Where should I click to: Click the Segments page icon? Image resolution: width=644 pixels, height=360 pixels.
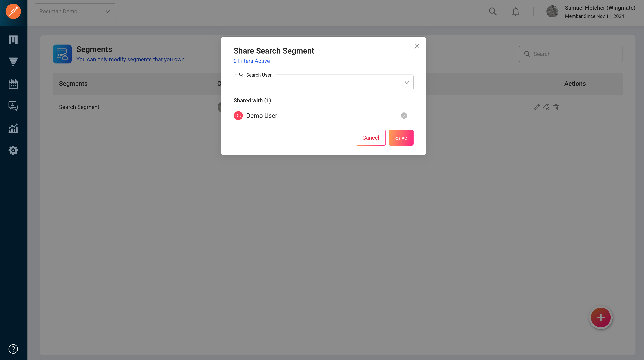pyautogui.click(x=62, y=54)
